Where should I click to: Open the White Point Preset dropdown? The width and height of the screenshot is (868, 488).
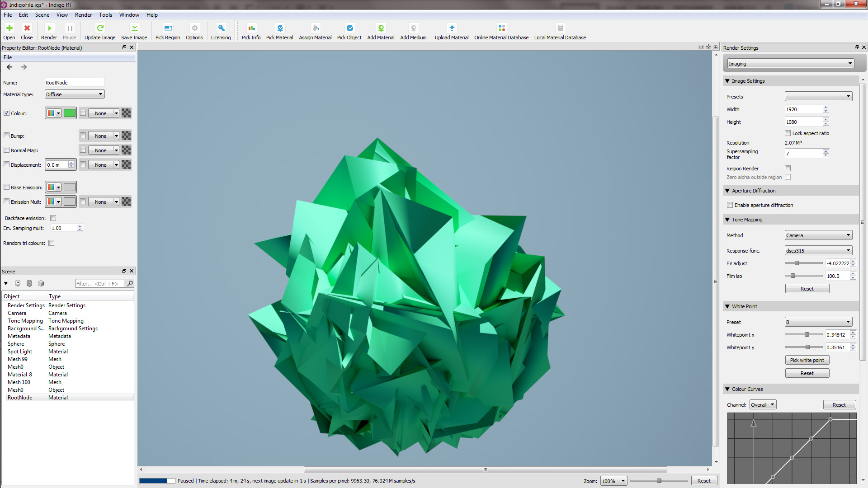[819, 322]
